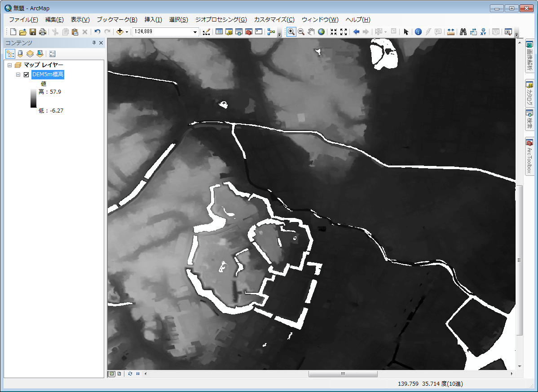The height and width of the screenshot is (392, 538).
Task: Expand the Add Data dropdown arrow
Action: 127,32
